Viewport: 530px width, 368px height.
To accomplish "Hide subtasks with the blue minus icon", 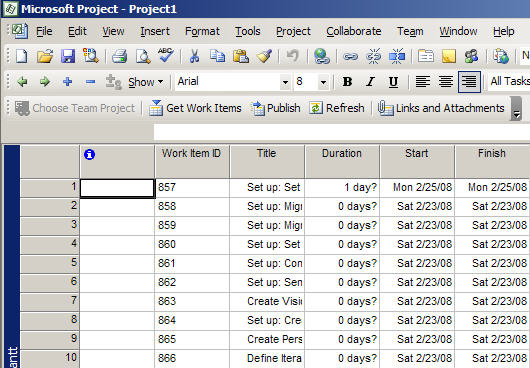I will [90, 81].
